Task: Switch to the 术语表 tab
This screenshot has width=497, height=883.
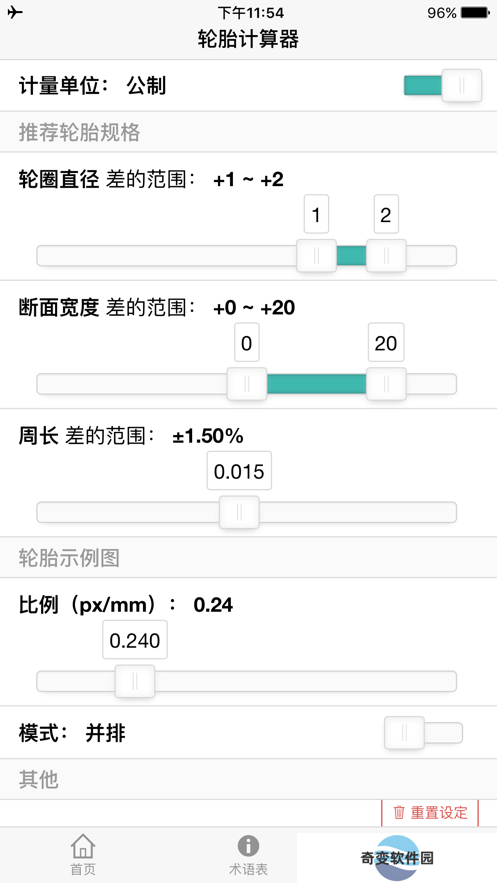Action: [248, 855]
